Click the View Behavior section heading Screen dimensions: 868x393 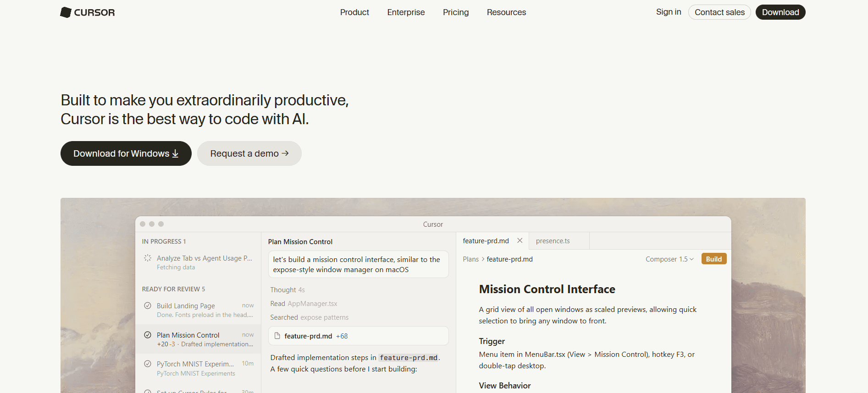pyautogui.click(x=504, y=386)
